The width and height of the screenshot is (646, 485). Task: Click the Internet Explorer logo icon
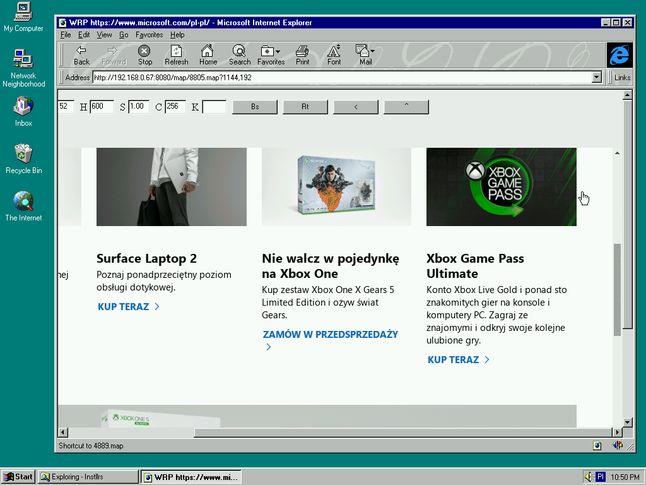pos(619,55)
